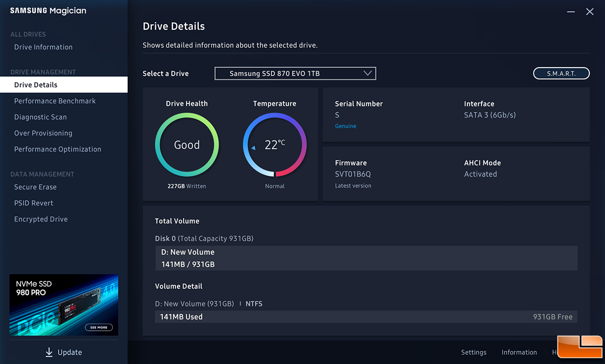Screen dimensions: 605x364
Task: Click the Temperature 22°C gauge
Action: (275, 145)
